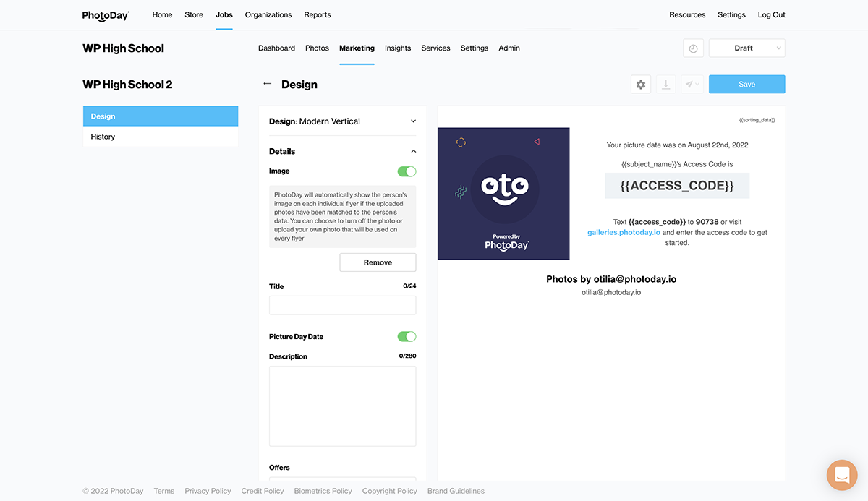Click the oto PhotoDay preview image
The height and width of the screenshot is (501, 868).
click(x=503, y=194)
